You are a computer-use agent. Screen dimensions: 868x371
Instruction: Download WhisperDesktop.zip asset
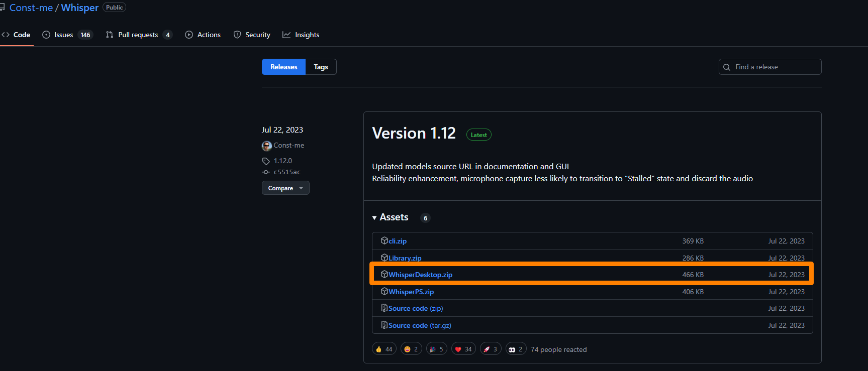coord(420,275)
